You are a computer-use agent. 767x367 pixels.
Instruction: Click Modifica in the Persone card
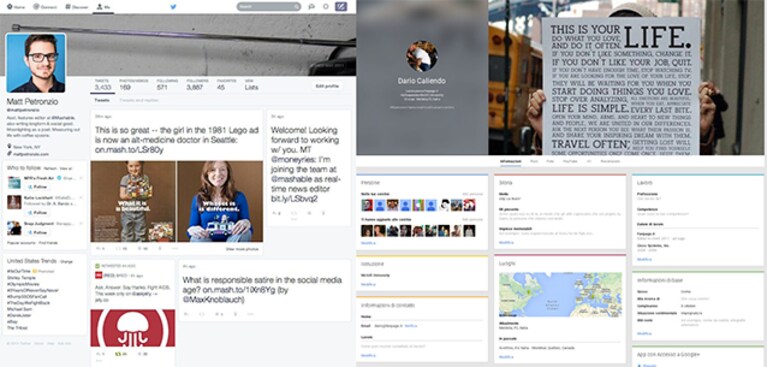(368, 243)
